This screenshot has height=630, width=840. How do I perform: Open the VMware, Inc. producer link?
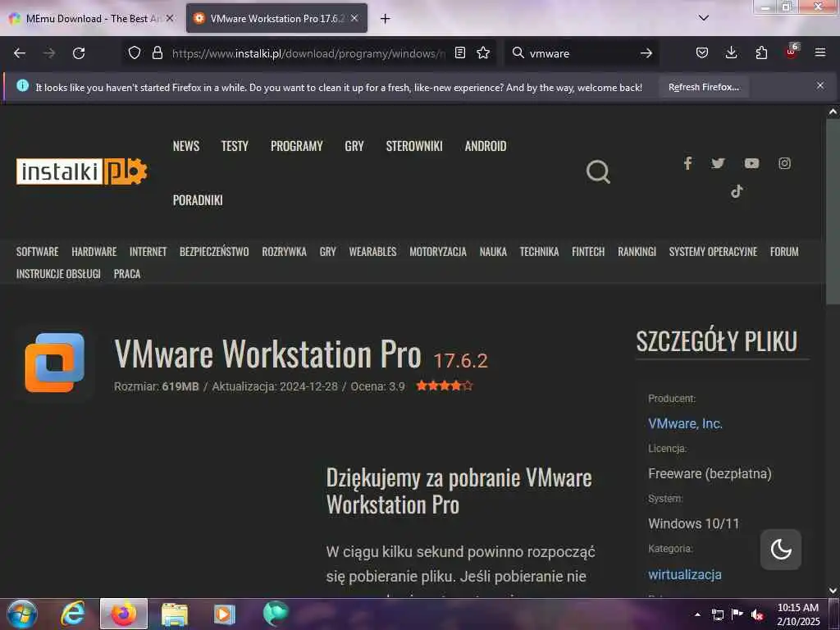click(x=685, y=423)
